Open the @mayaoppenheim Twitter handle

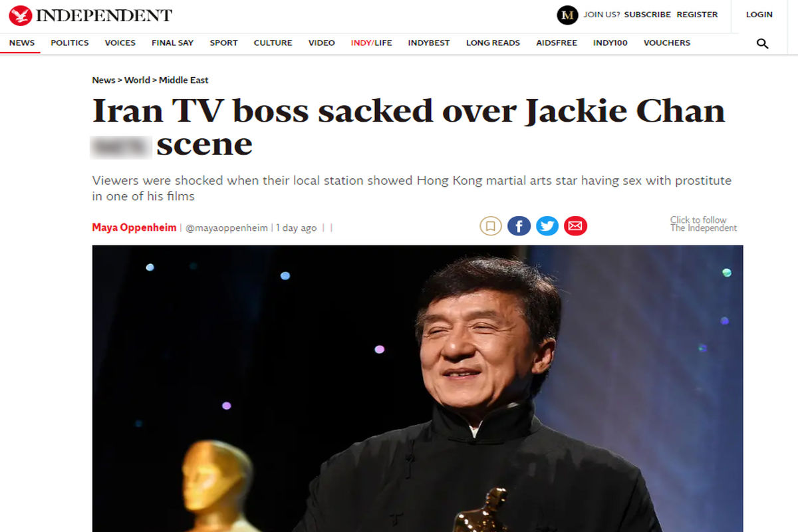pos(227,227)
